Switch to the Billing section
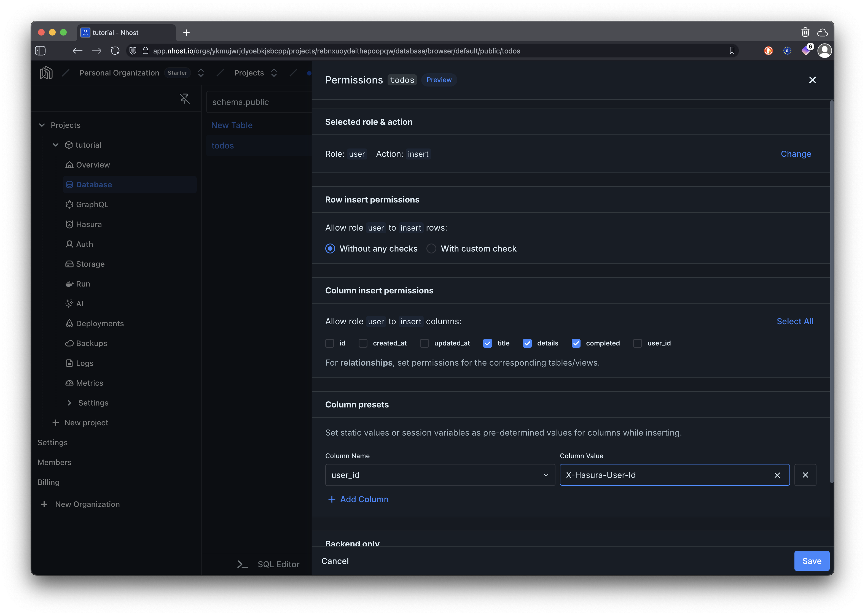This screenshot has height=616, width=865. [49, 482]
